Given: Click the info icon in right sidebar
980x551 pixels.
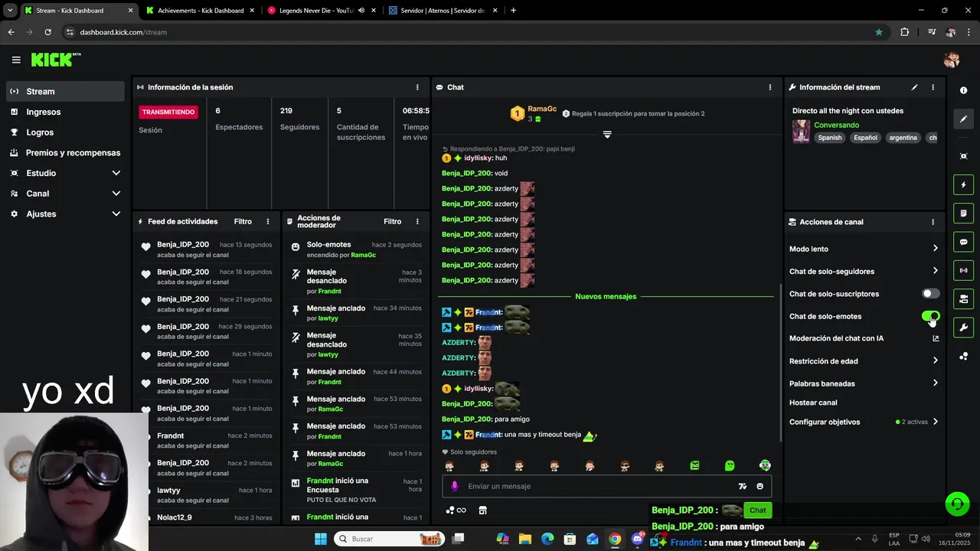Looking at the screenshot, I should (x=963, y=90).
